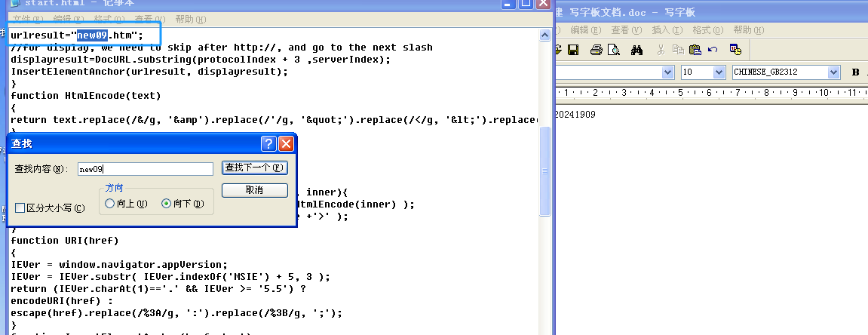This screenshot has width=868, height=335.
Task: Insert date and time in WordPad
Action: 736,51
